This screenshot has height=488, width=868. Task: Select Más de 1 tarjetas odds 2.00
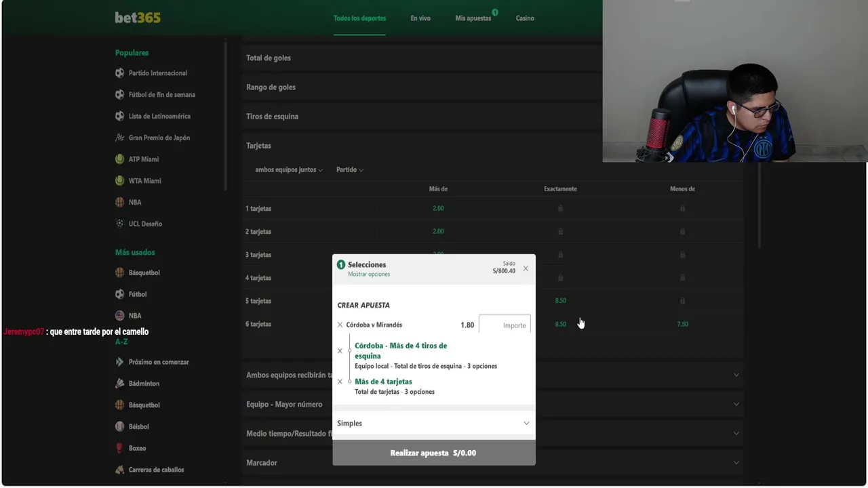pos(438,209)
